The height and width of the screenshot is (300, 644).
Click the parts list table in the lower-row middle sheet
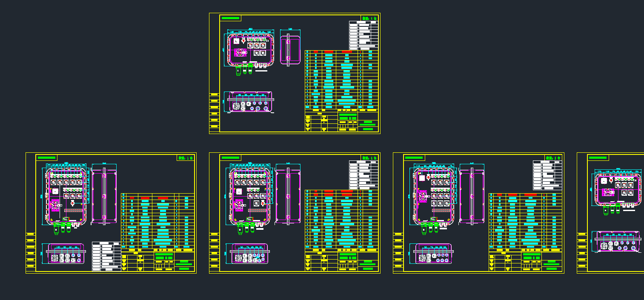click(x=342, y=219)
